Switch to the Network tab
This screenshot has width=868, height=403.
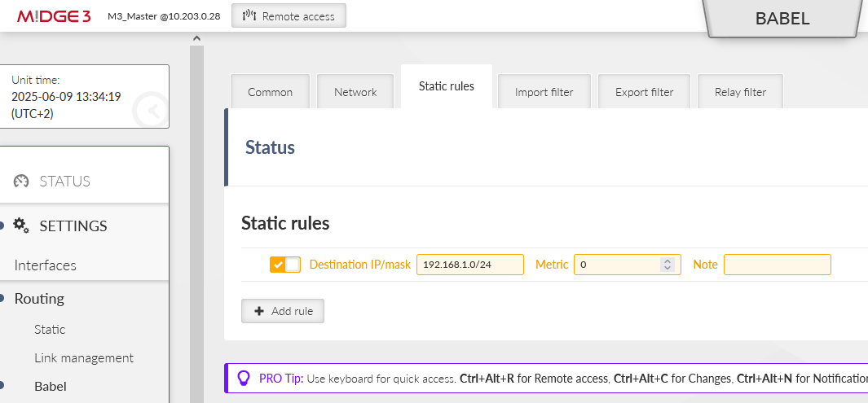coord(355,92)
